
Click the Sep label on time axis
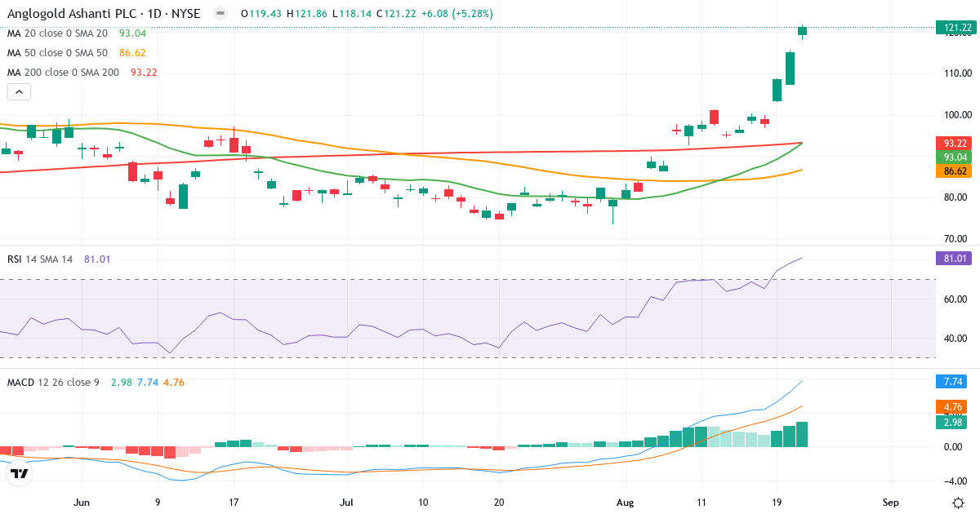click(x=890, y=503)
